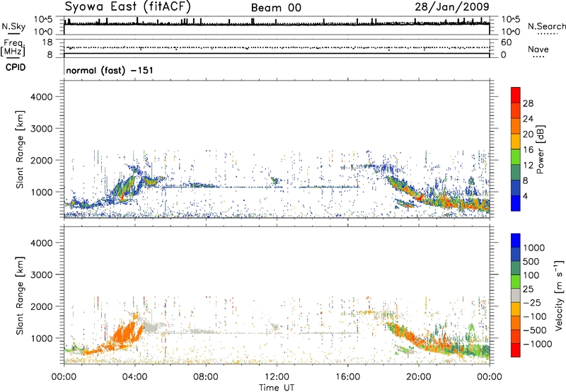The image size is (566, 392).
Task: Click the 'CPID' label
Action: point(16,67)
